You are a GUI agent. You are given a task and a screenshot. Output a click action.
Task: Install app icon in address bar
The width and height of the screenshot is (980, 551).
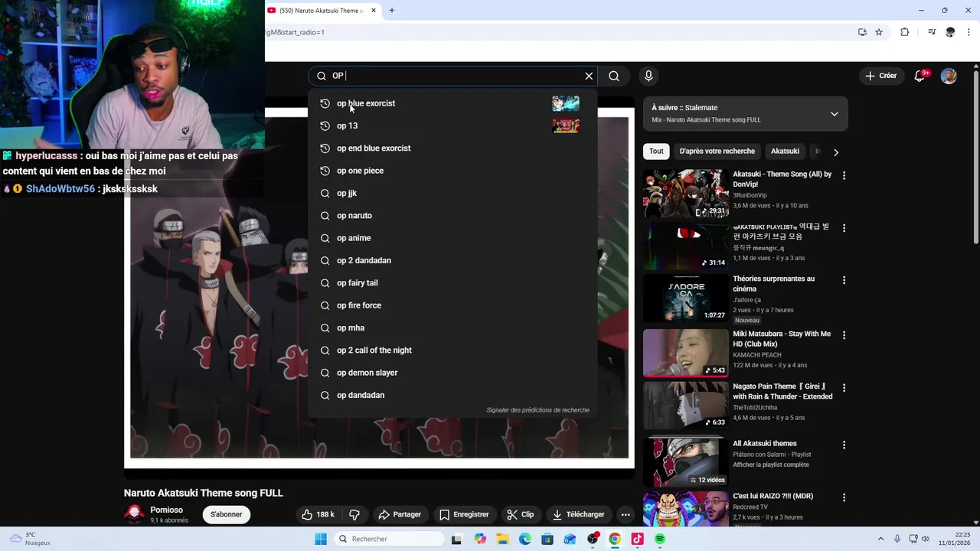pyautogui.click(x=862, y=32)
